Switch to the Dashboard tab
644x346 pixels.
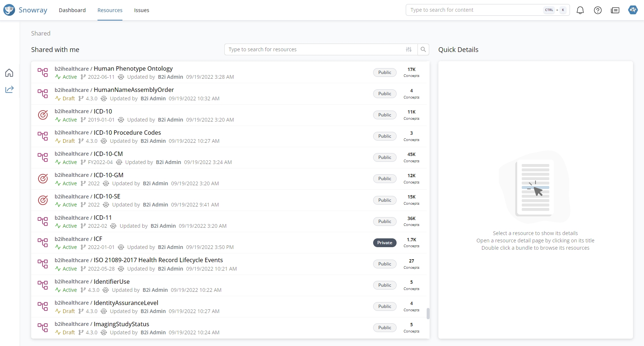72,10
